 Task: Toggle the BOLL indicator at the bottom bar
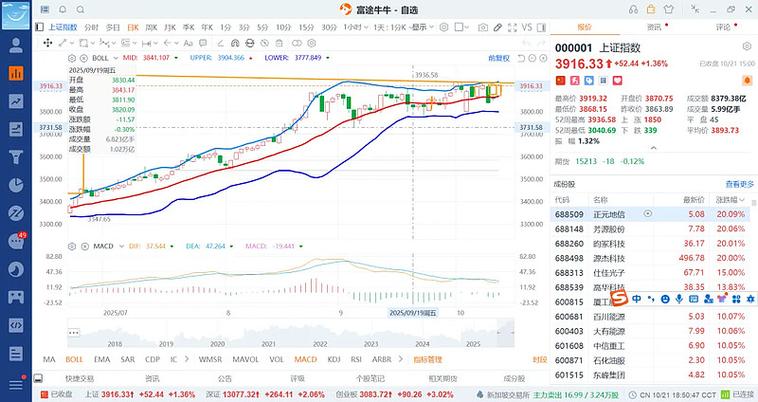pyautogui.click(x=74, y=359)
